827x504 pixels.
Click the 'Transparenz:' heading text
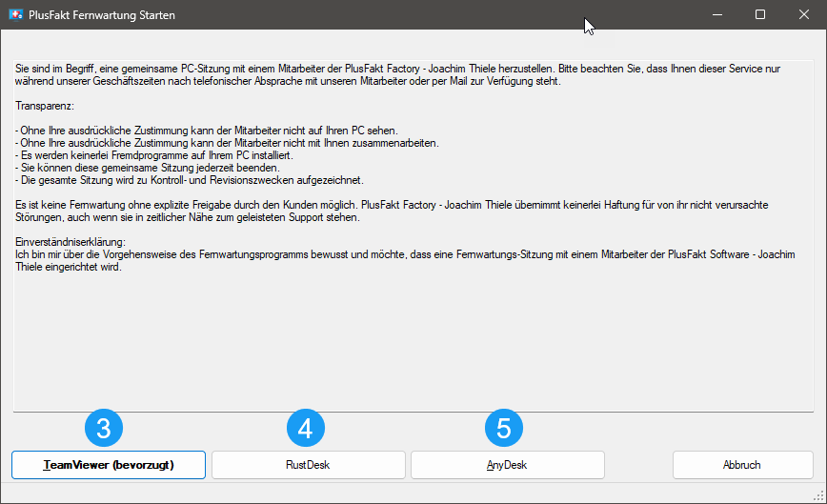tap(45, 106)
